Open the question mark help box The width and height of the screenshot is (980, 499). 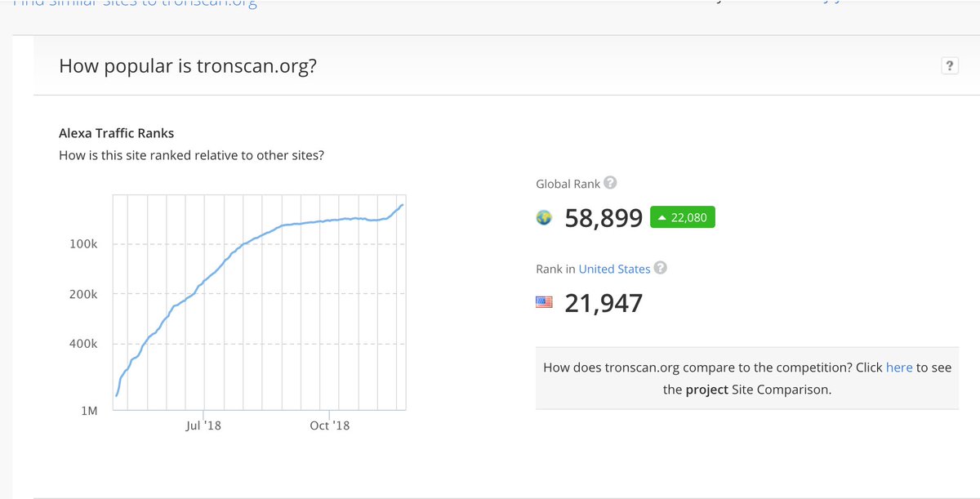(949, 66)
